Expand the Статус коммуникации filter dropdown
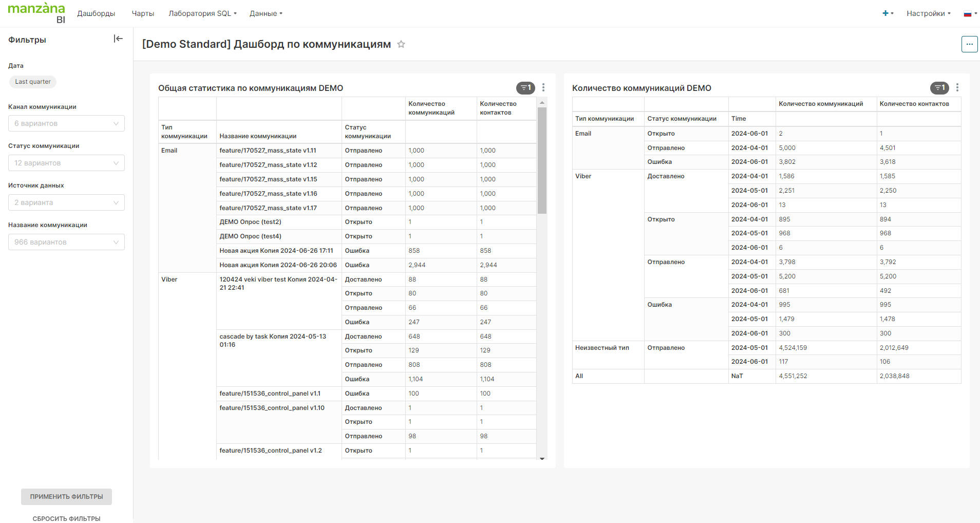 66,163
